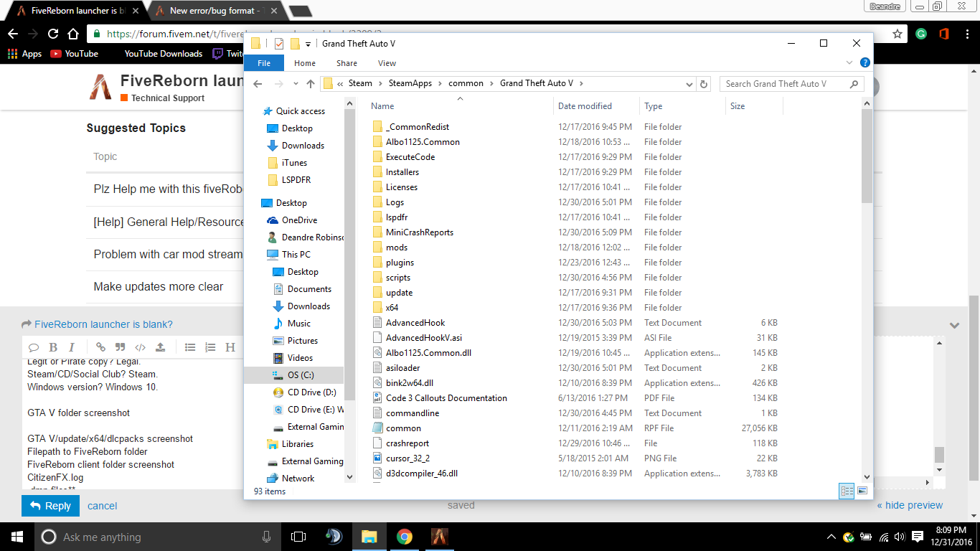Screen dimensions: 980x551
Task: Refresh Explorer address bar
Action: pyautogui.click(x=704, y=84)
